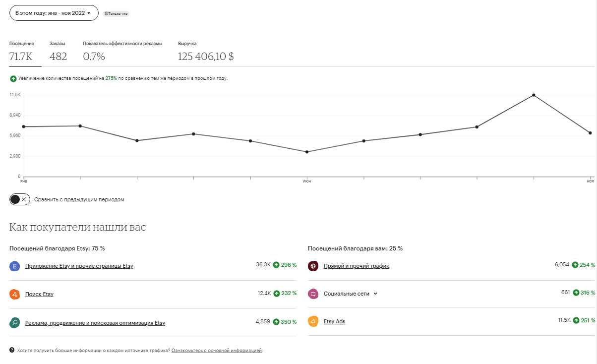The image size is (597, 364).
Task: Switch to the Заказы 482 tab
Action: [59, 52]
